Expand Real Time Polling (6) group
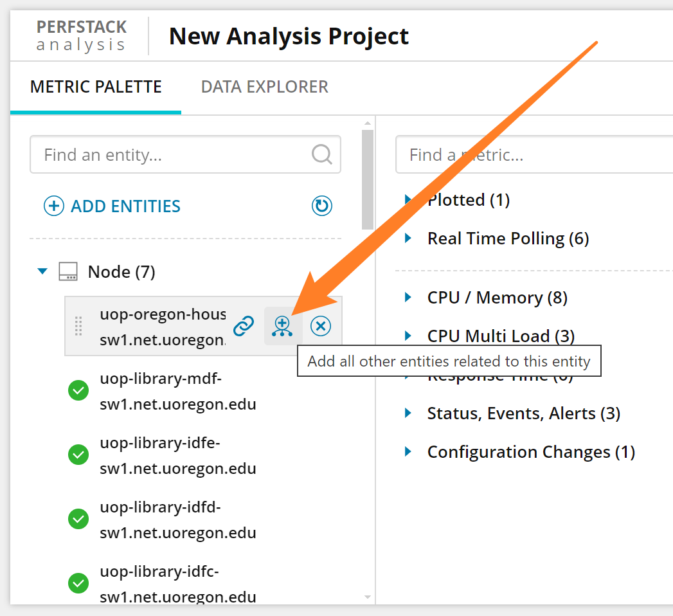Viewport: 673px width, 616px height. (x=408, y=239)
